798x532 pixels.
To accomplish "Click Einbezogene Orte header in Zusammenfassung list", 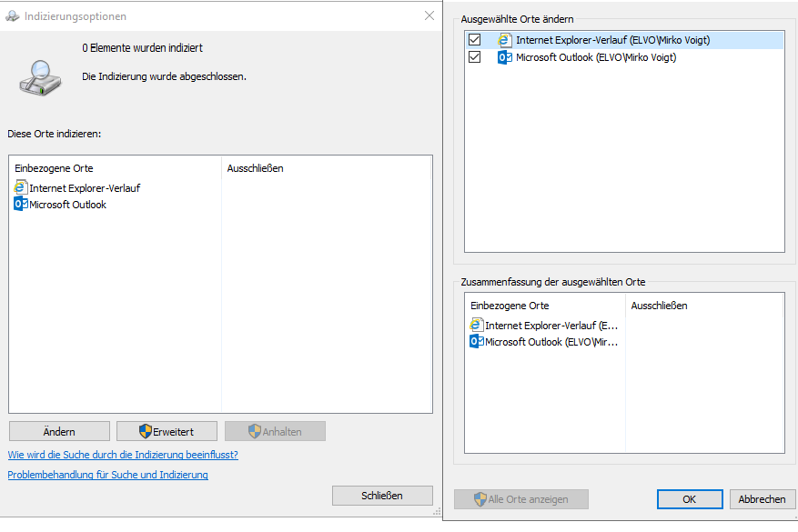I will point(510,306).
